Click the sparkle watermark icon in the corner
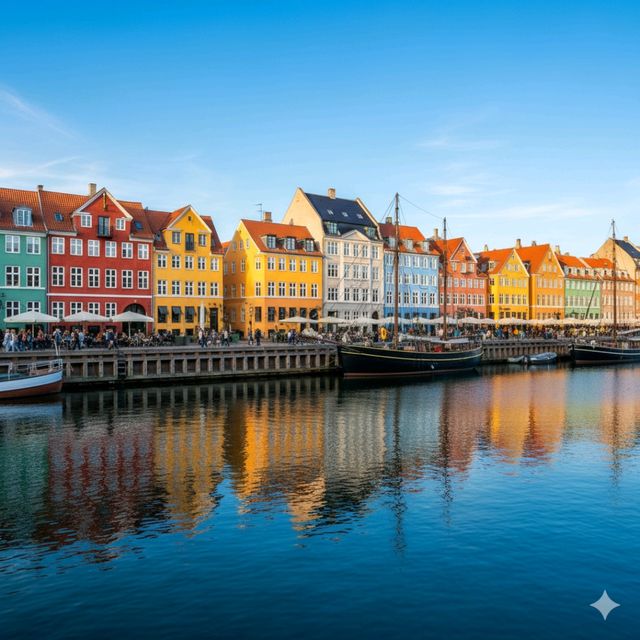640x640 pixels. click(x=604, y=604)
